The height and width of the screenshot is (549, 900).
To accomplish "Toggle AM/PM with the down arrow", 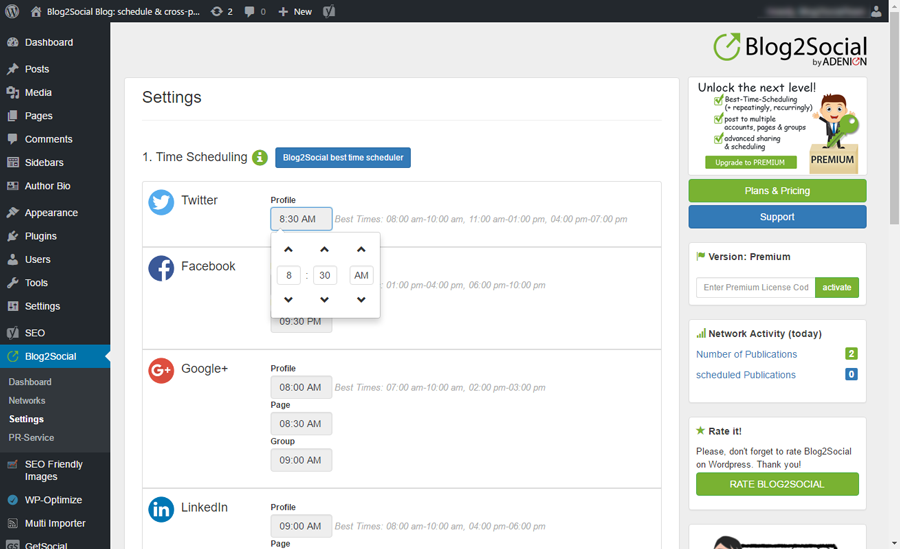I will pos(361,299).
